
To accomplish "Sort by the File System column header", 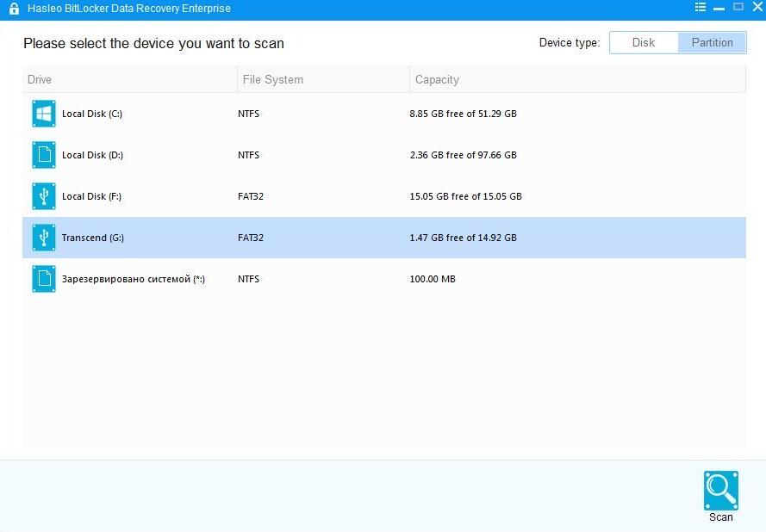I will 323,79.
